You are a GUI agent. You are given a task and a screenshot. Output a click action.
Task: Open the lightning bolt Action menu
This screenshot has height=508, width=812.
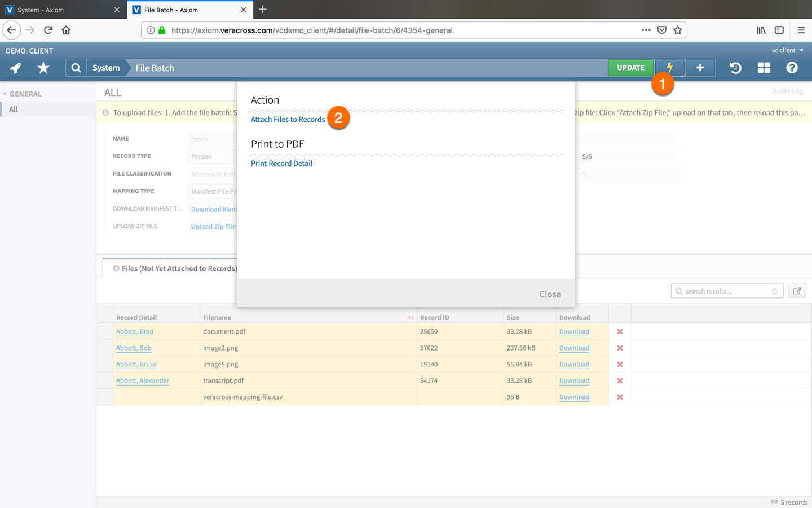pos(670,68)
